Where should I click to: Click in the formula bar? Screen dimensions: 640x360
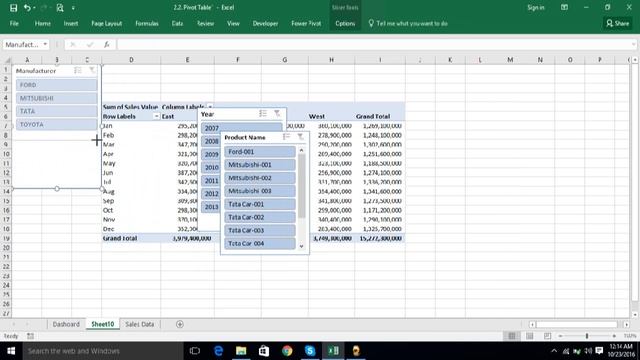373,44
